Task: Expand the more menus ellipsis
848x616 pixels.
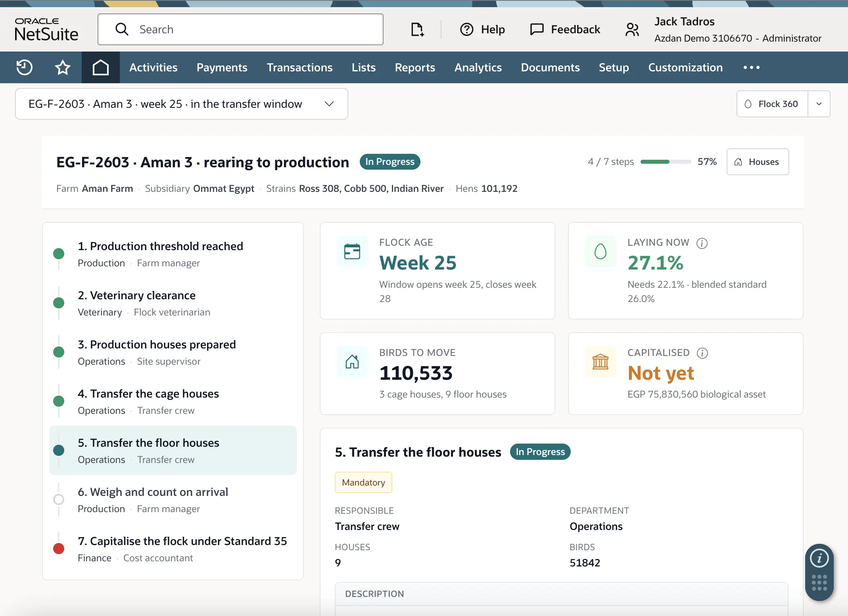Action: (752, 67)
